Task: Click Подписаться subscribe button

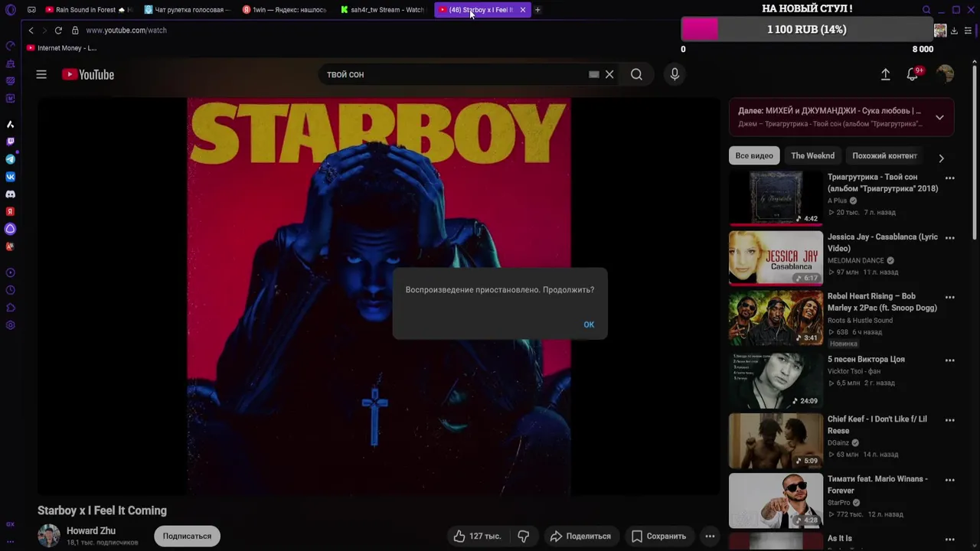Action: pyautogui.click(x=187, y=536)
